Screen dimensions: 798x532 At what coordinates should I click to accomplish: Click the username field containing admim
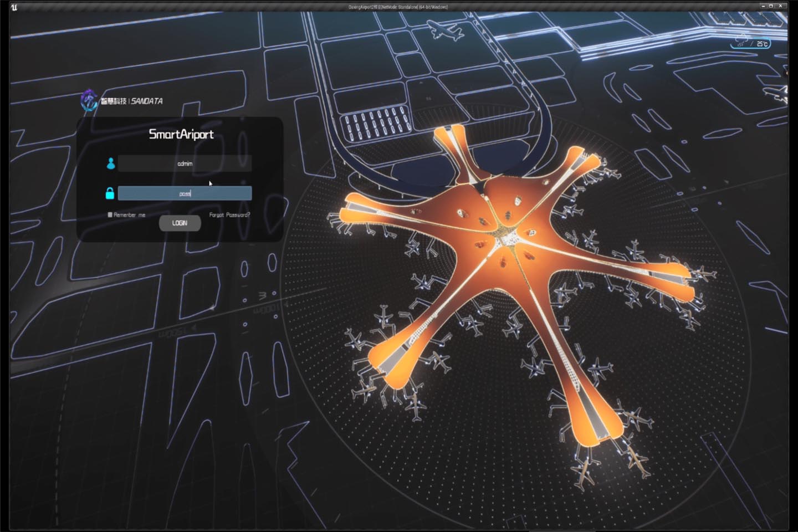tap(185, 163)
